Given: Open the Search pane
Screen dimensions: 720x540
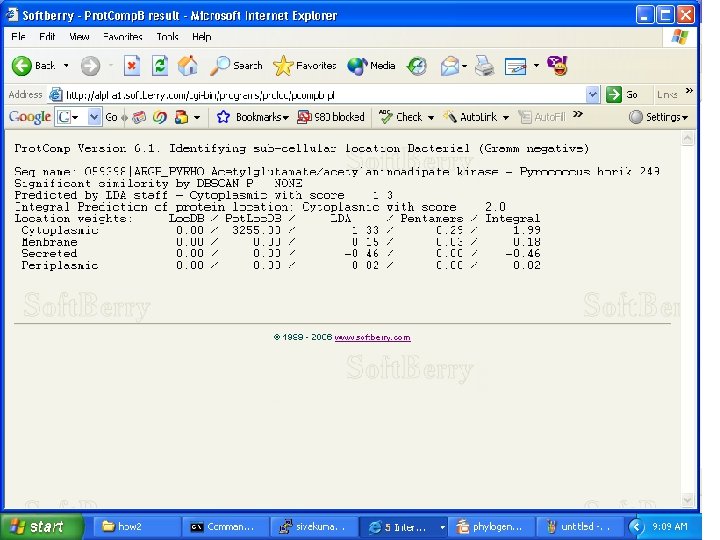Looking at the screenshot, I should [236, 66].
